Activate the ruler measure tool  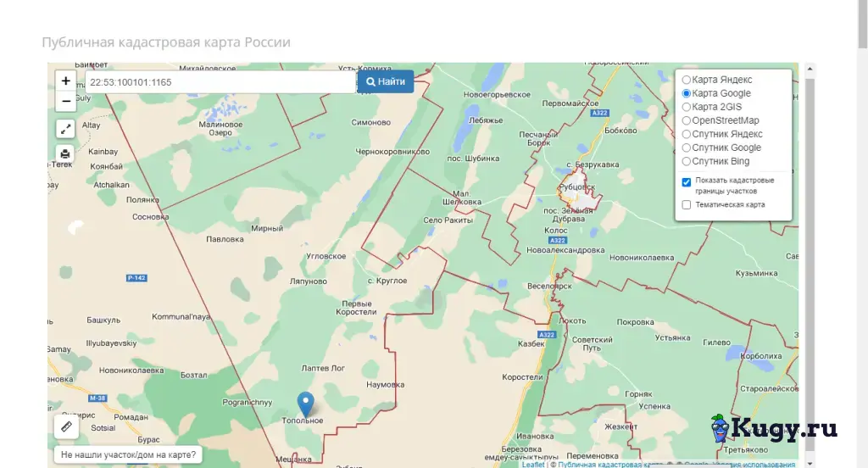pos(66,426)
